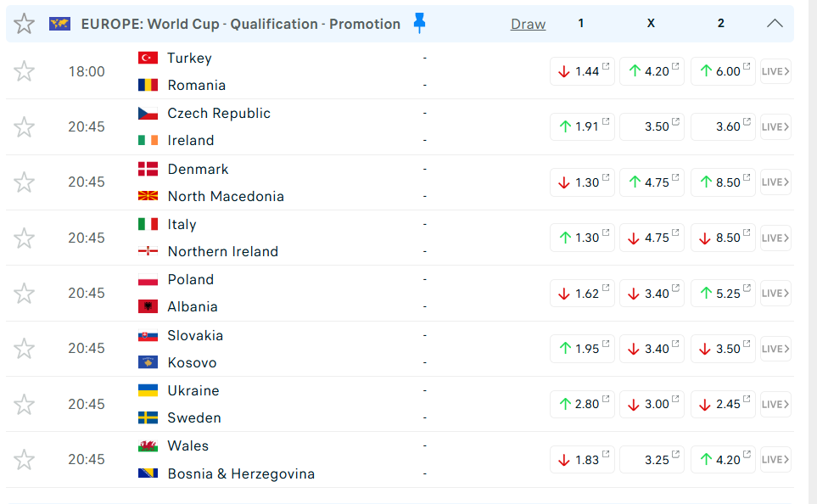817x504 pixels.
Task: Open LIVE icon for Wales vs Bosnia
Action: [x=775, y=459]
